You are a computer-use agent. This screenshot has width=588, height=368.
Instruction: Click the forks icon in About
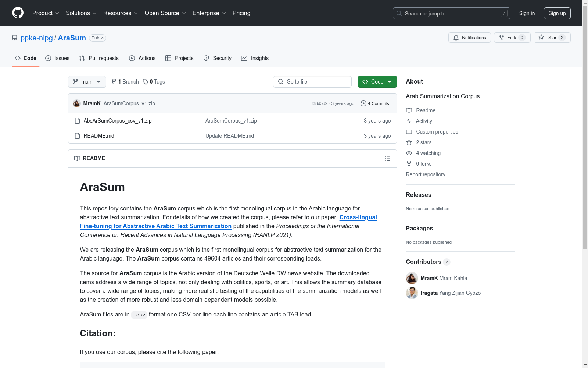coord(409,164)
